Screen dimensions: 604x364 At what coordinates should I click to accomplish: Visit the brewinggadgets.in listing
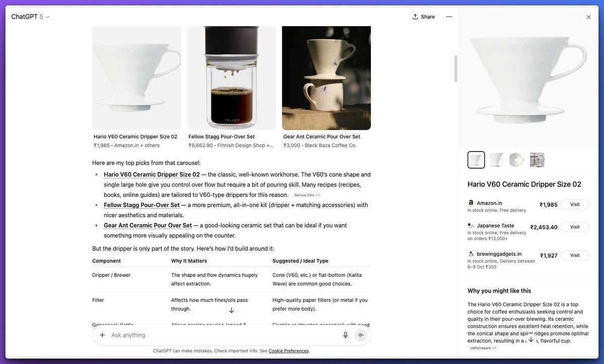click(575, 255)
